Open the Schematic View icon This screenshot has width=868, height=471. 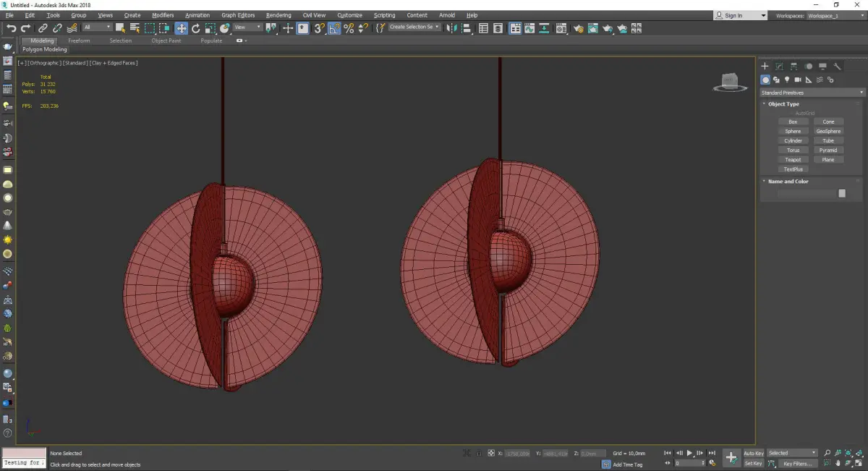tap(543, 28)
